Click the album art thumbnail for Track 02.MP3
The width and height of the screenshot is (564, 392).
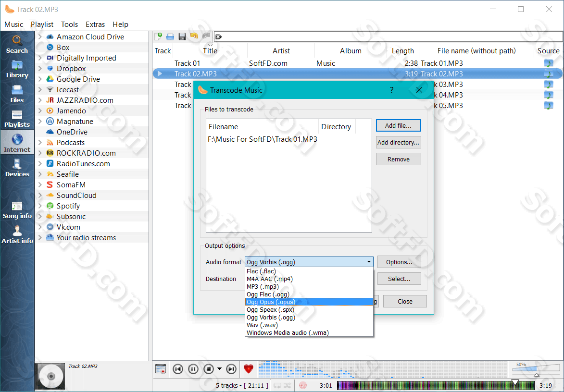pos(50,376)
